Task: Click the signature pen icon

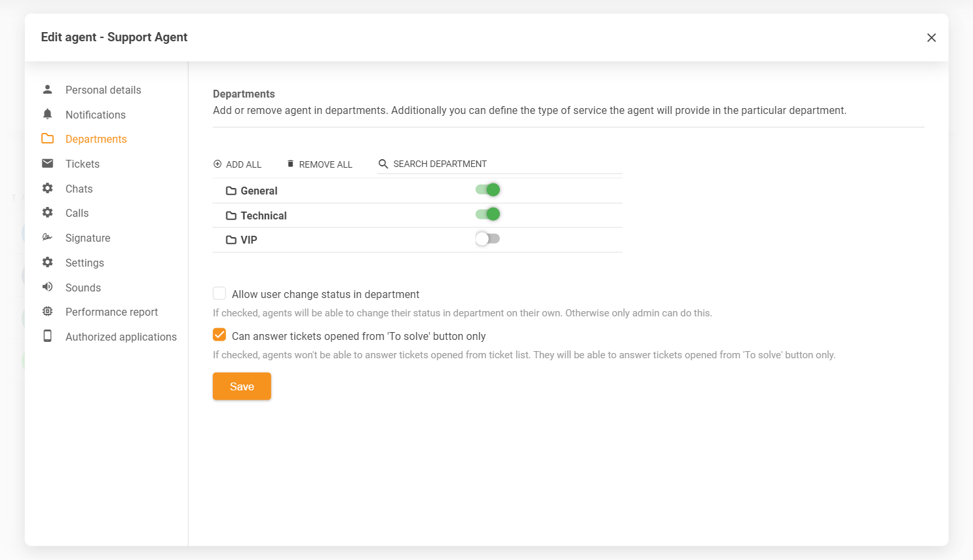Action: tap(47, 237)
